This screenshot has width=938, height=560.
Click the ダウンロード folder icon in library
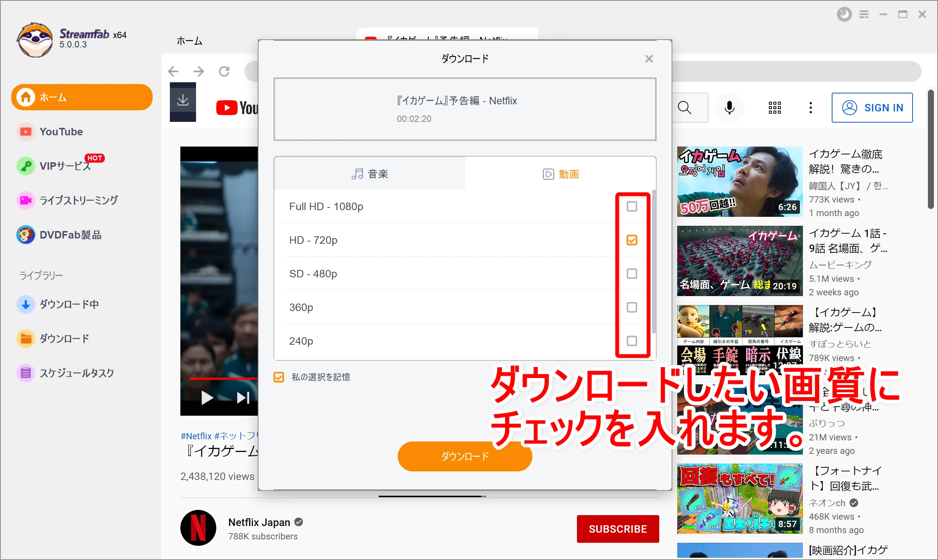point(26,338)
